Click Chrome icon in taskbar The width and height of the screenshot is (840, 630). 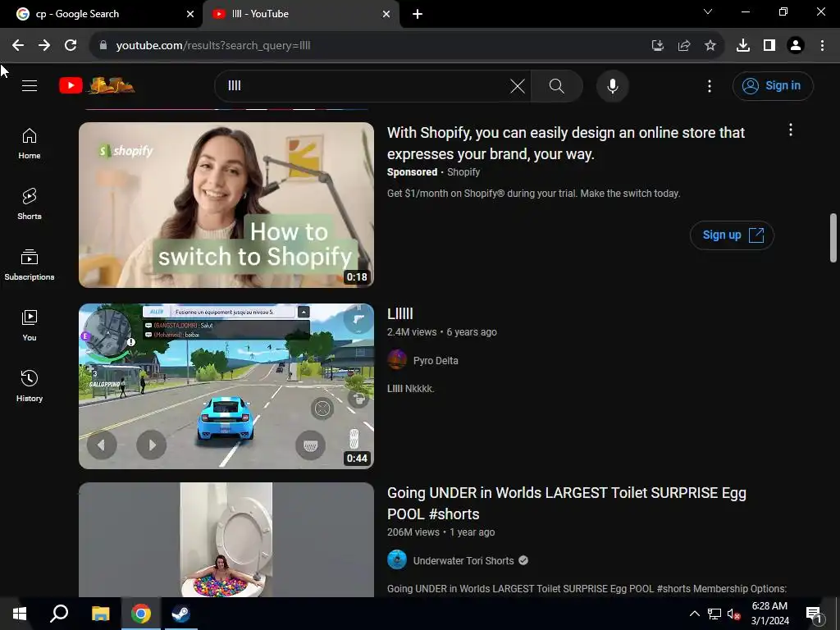(141, 614)
